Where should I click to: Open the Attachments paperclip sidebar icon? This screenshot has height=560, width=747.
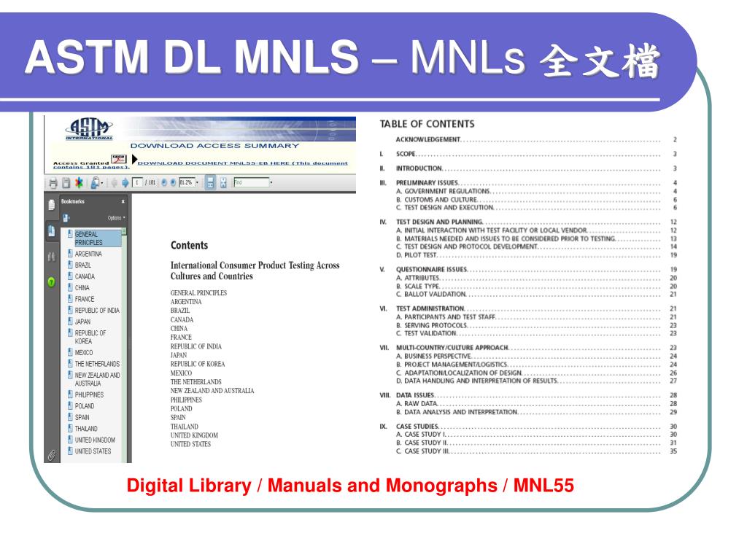[52, 455]
